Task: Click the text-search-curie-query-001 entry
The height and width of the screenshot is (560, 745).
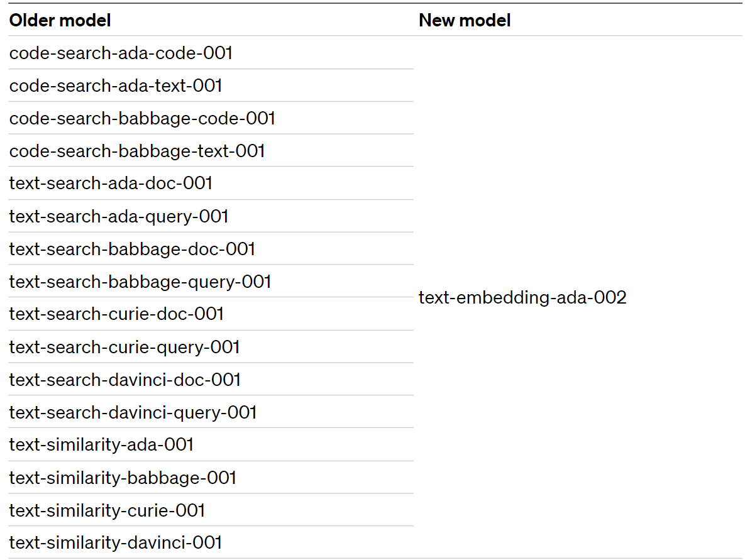Action: coord(124,347)
